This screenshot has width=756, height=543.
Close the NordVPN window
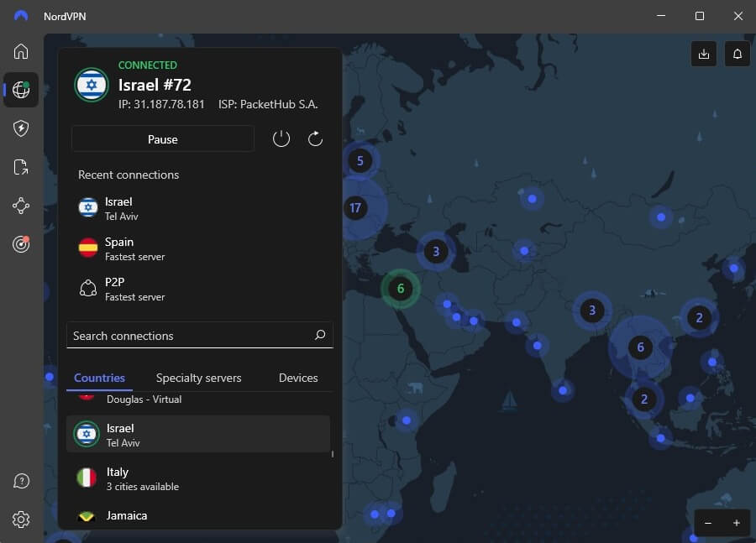738,16
